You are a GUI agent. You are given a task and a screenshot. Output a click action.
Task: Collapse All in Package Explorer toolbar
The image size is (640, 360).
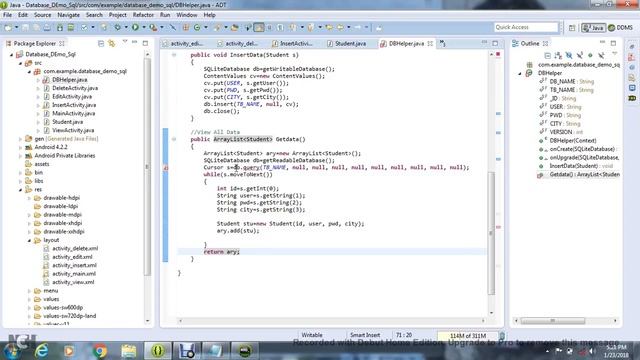(101, 43)
